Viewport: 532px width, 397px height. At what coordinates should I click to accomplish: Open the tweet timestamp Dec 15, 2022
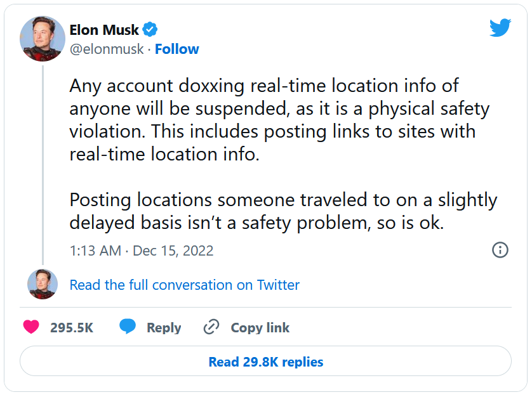click(x=142, y=251)
